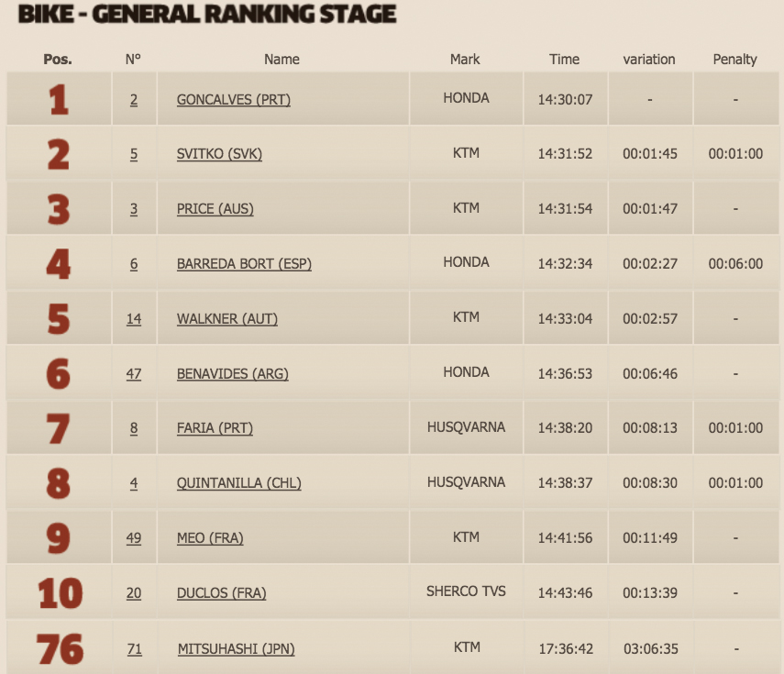
Task: Open MEO (FRA) rider link
Action: [210, 538]
